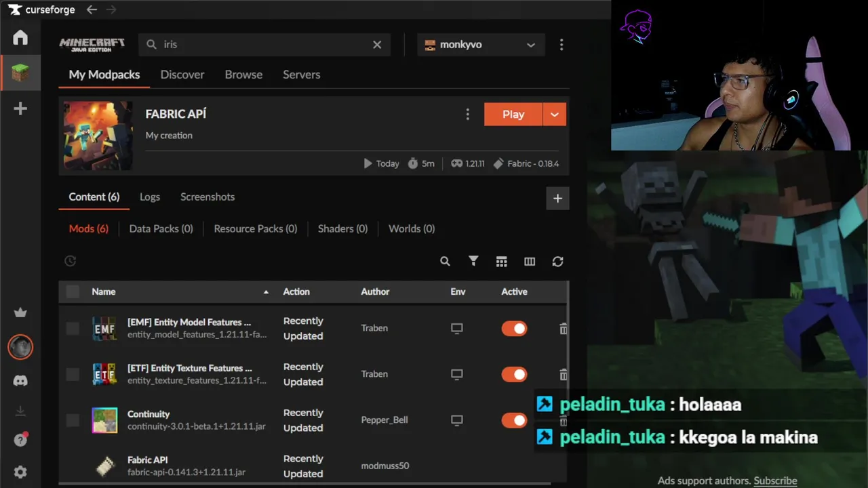This screenshot has height=488, width=868.
Task: Open the settings gear icon
Action: coord(20,472)
